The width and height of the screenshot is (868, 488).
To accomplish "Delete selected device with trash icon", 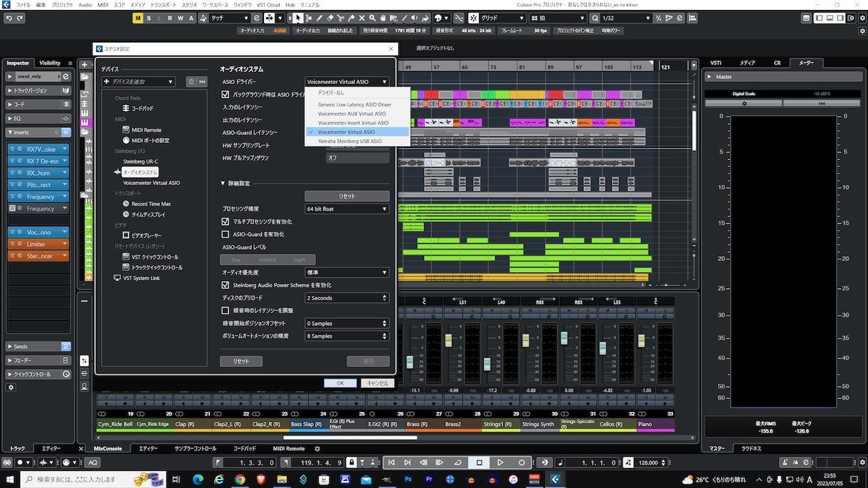I will 191,82.
